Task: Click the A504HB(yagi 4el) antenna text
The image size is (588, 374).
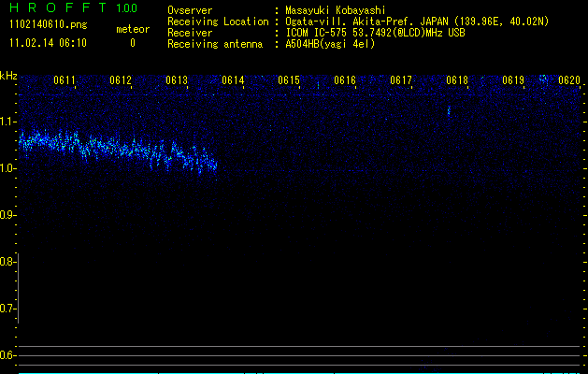Action: (x=330, y=44)
